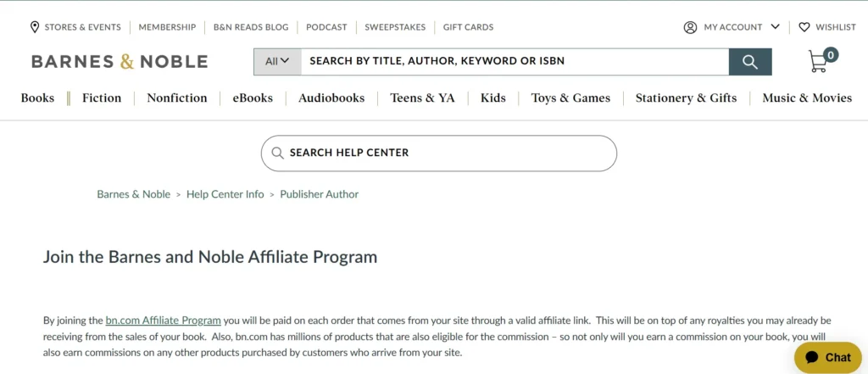Click the Wishlist heart icon

804,27
